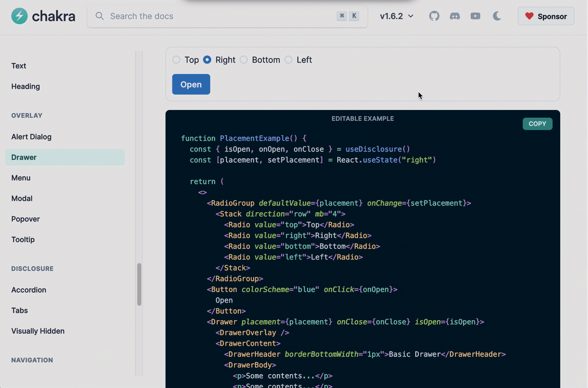Viewport: 588px width, 388px height.
Task: Click the RadioGroup defaultValue code line
Action: pyautogui.click(x=339, y=203)
